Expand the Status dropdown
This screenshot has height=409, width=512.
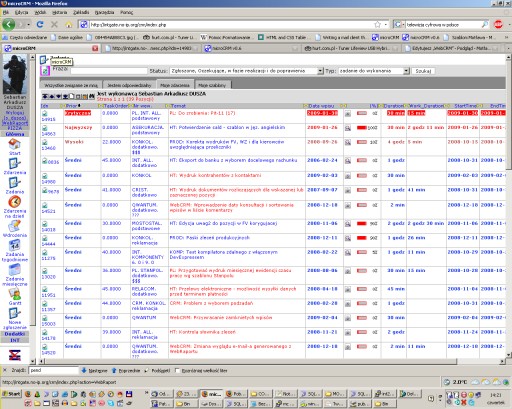(320, 71)
